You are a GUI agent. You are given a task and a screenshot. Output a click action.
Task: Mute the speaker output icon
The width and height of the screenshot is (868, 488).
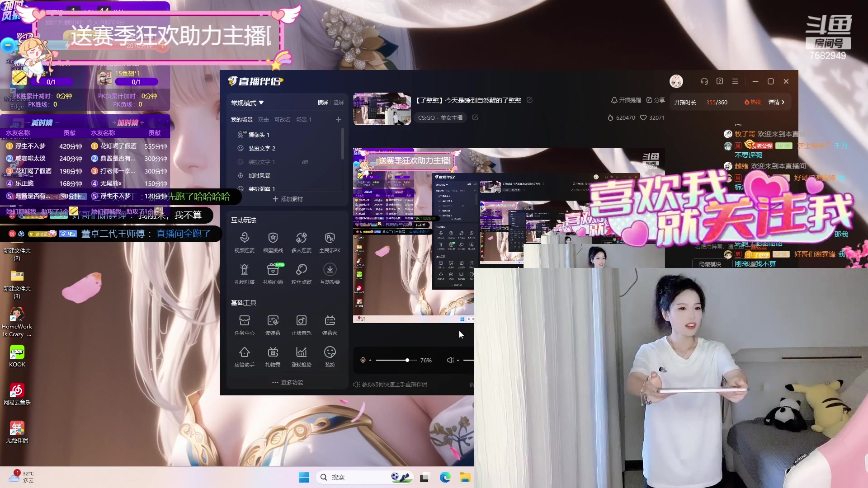450,360
